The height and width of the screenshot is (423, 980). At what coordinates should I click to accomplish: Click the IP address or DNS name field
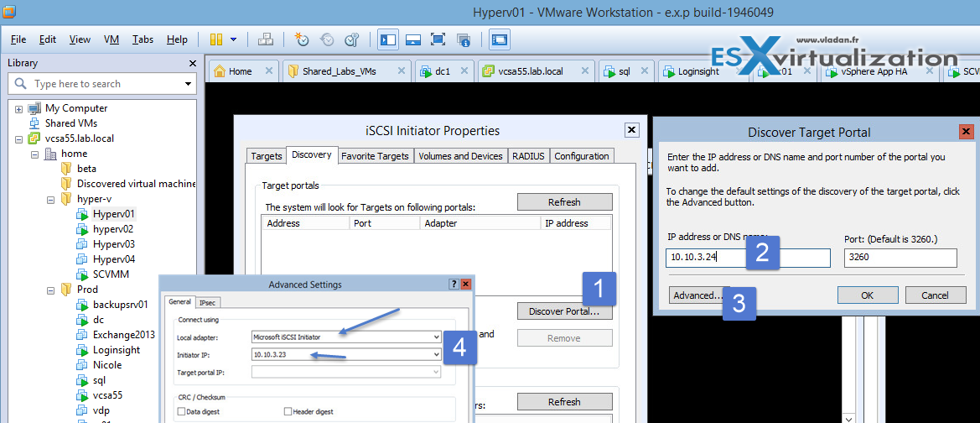748,258
